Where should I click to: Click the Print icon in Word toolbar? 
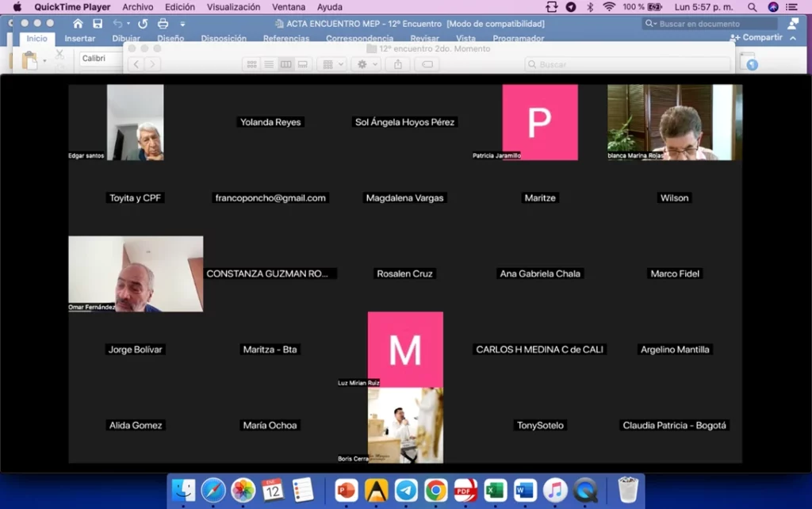tap(163, 24)
